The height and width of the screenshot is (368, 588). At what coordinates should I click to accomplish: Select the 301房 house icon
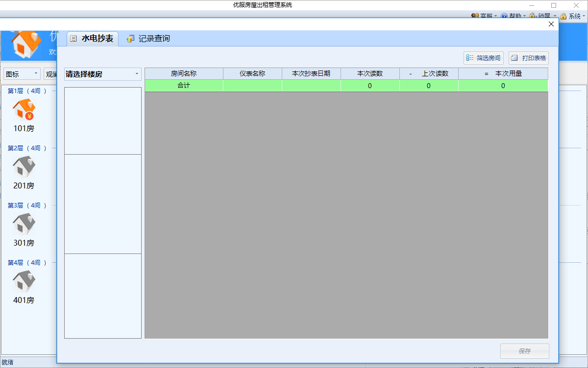pos(24,224)
